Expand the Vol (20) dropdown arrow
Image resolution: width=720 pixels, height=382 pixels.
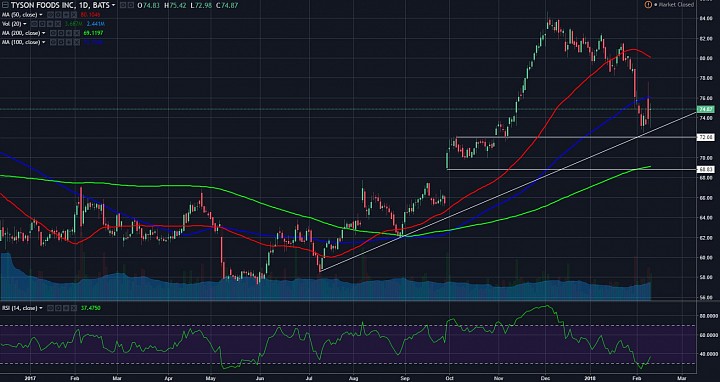[24, 24]
